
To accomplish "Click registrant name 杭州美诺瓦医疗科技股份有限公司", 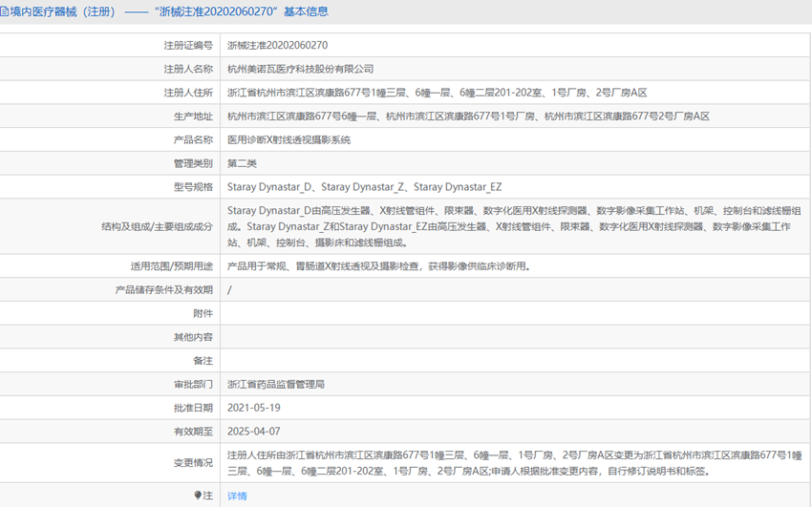I will 300,69.
